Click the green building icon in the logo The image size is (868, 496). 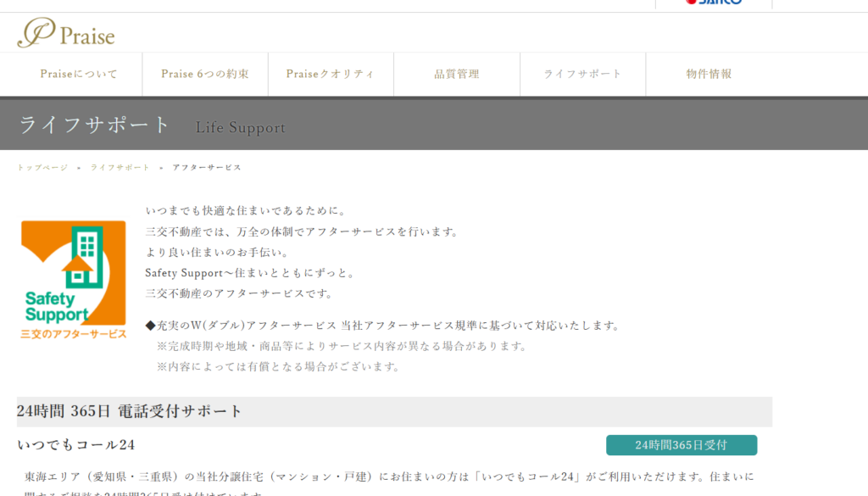pyautogui.click(x=85, y=254)
